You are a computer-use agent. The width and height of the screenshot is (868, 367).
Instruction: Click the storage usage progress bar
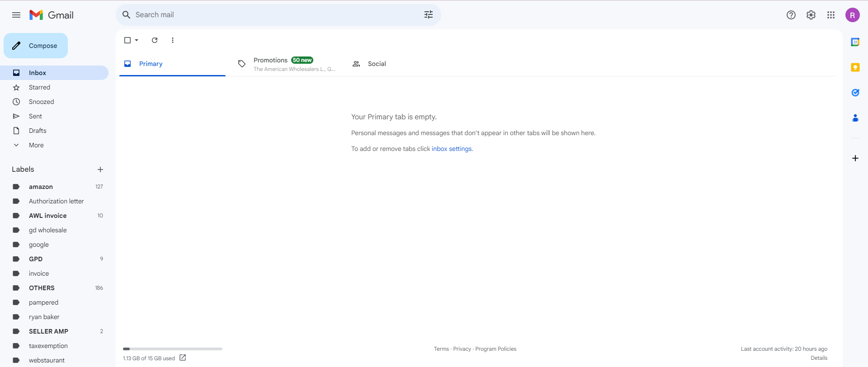(x=173, y=349)
